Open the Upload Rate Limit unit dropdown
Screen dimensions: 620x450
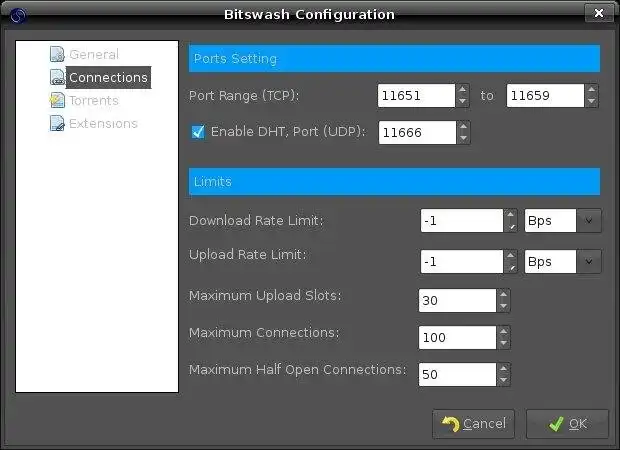pos(588,261)
